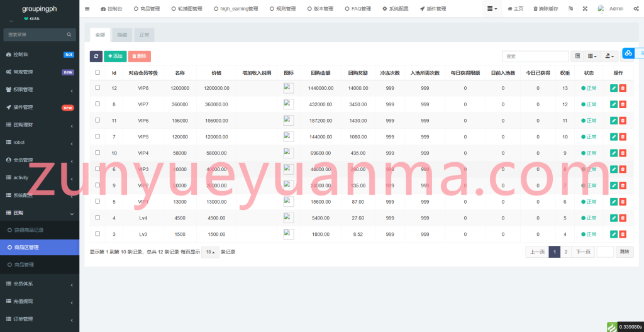Image resolution: width=644 pixels, height=332 pixels.
Task: Open the FAQ管理 top navigation tab
Action: tap(358, 9)
